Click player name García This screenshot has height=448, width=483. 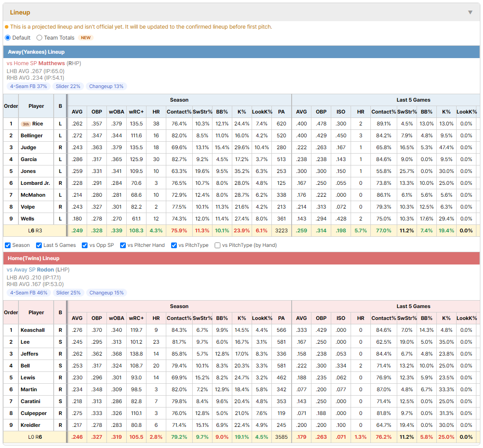point(29,159)
